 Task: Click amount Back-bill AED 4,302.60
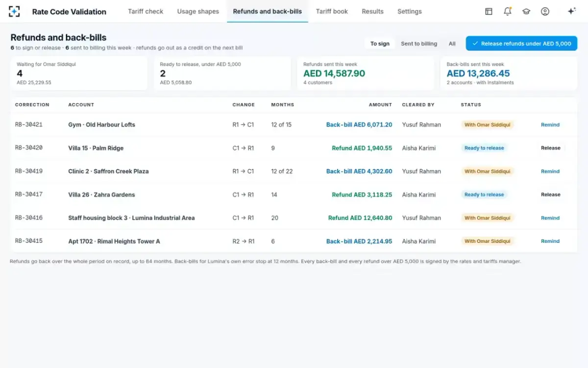pos(359,171)
